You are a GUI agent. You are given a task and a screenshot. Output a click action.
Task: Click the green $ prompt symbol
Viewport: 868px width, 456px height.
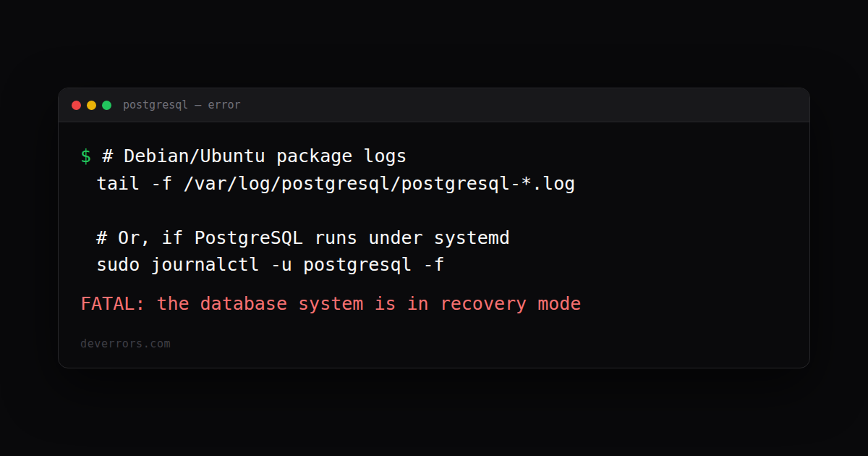pos(86,156)
